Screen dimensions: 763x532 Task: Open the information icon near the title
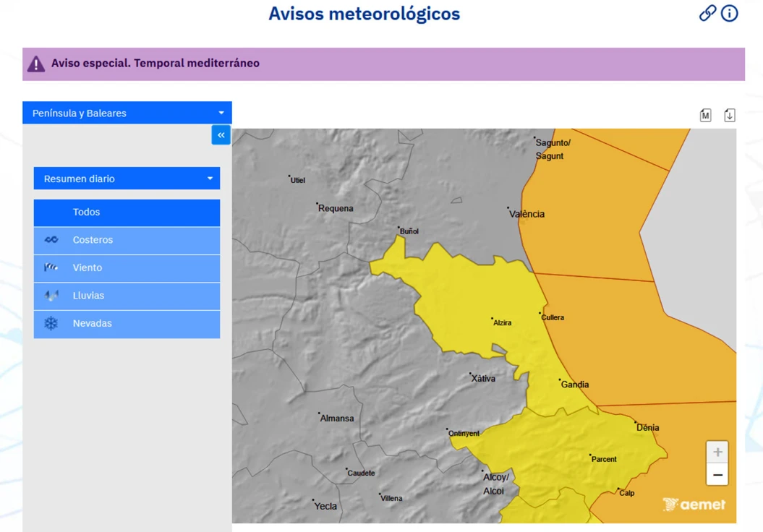pos(729,13)
